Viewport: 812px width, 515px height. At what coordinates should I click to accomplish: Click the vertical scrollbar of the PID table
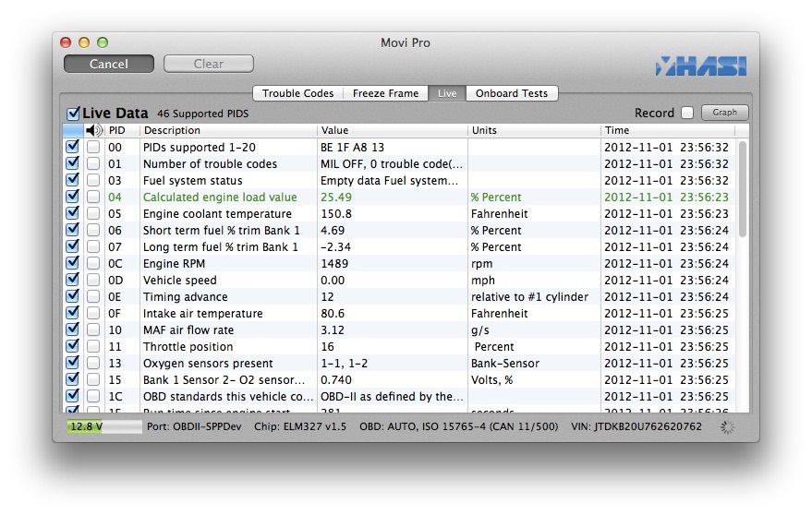coord(742,188)
